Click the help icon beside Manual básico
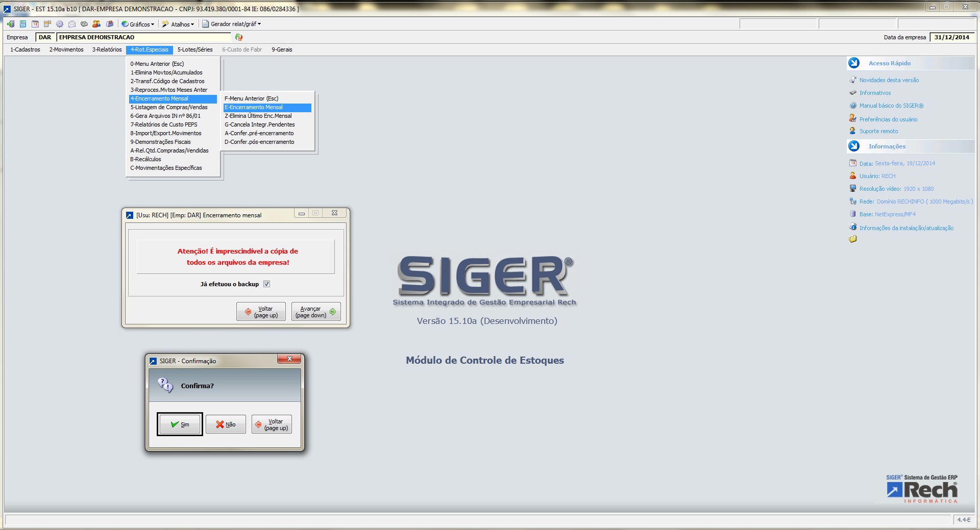Image resolution: width=980 pixels, height=530 pixels. [853, 105]
